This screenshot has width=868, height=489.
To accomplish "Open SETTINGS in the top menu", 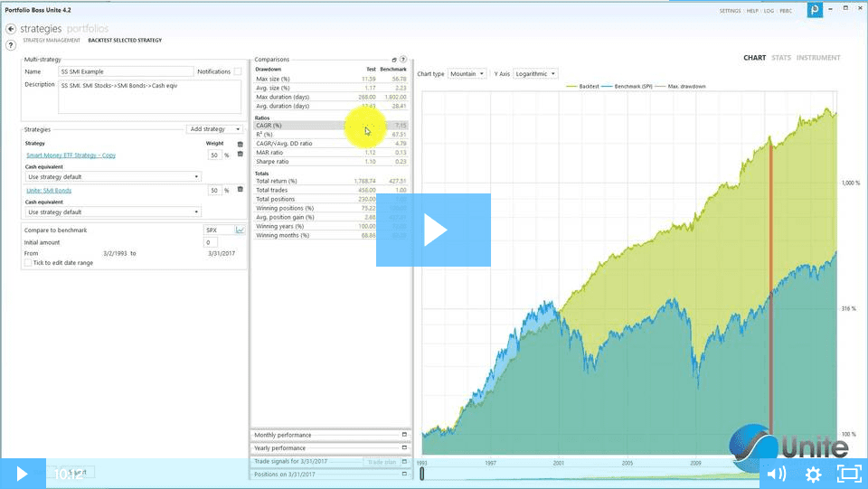I will pyautogui.click(x=731, y=11).
